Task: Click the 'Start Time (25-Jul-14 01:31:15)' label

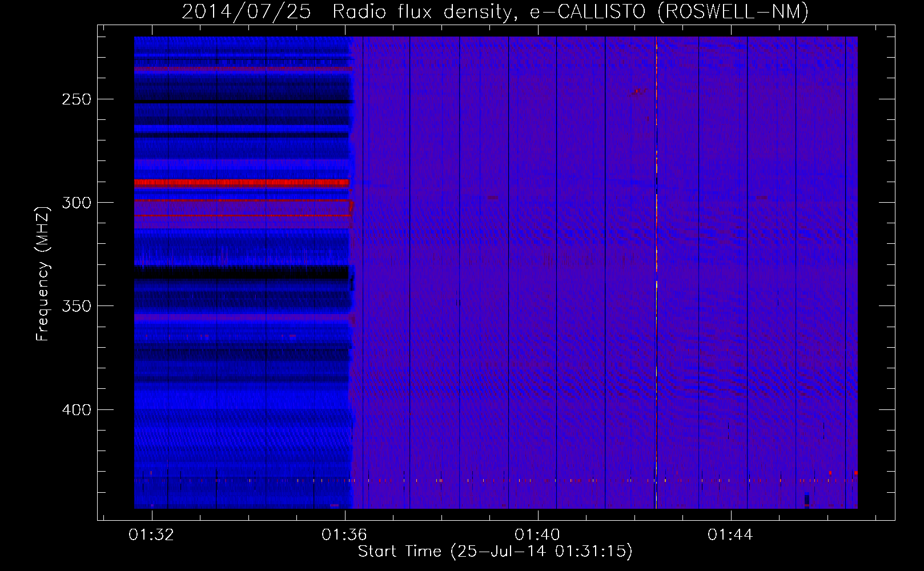Action: (495, 552)
